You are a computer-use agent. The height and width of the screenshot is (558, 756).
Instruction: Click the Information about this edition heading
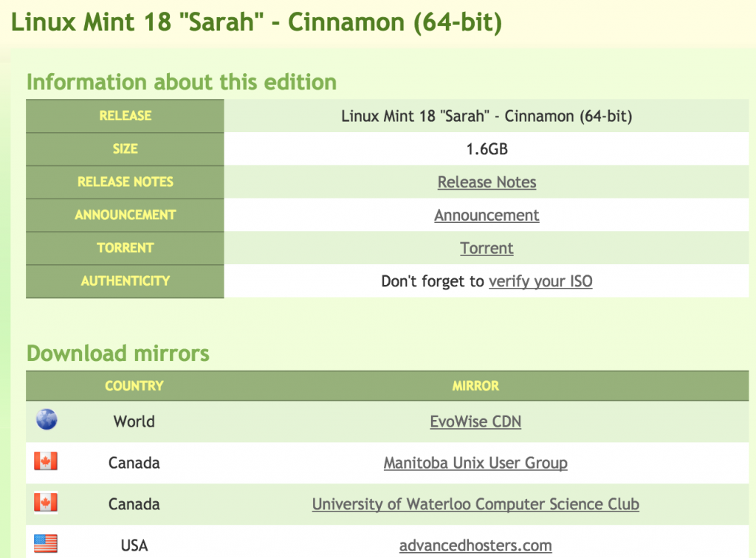click(182, 82)
